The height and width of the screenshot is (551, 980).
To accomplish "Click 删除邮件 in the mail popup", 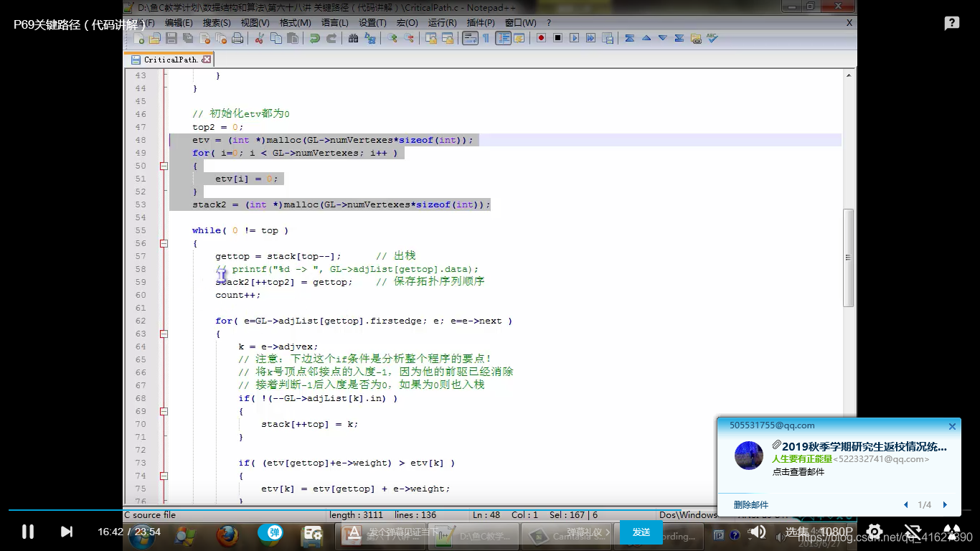I will click(750, 505).
